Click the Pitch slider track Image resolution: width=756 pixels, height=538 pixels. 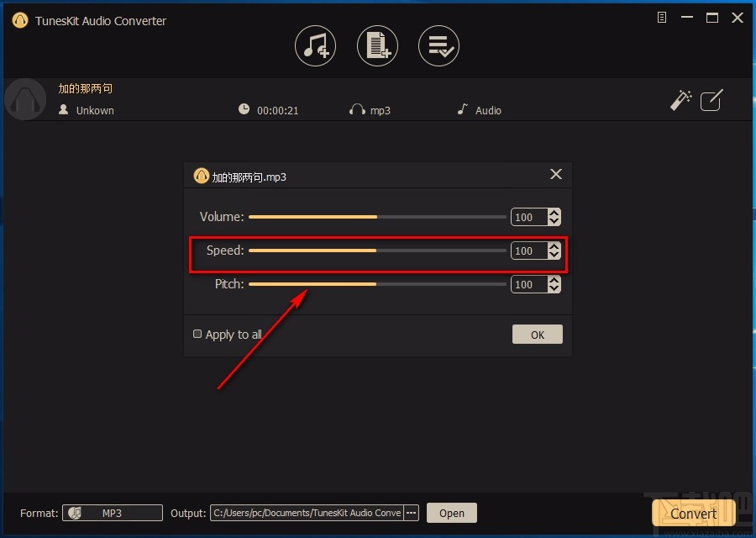(x=377, y=284)
